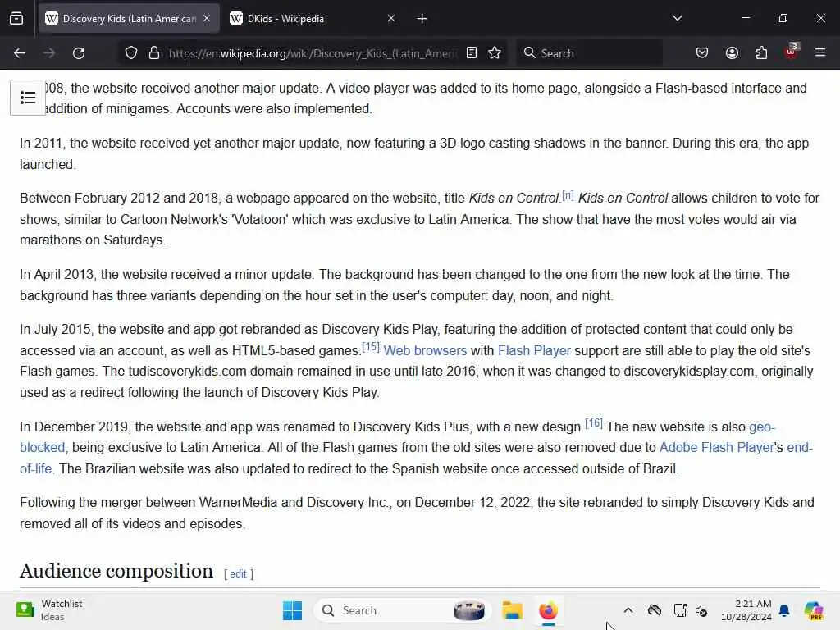Edit the Audience composition section

point(238,573)
